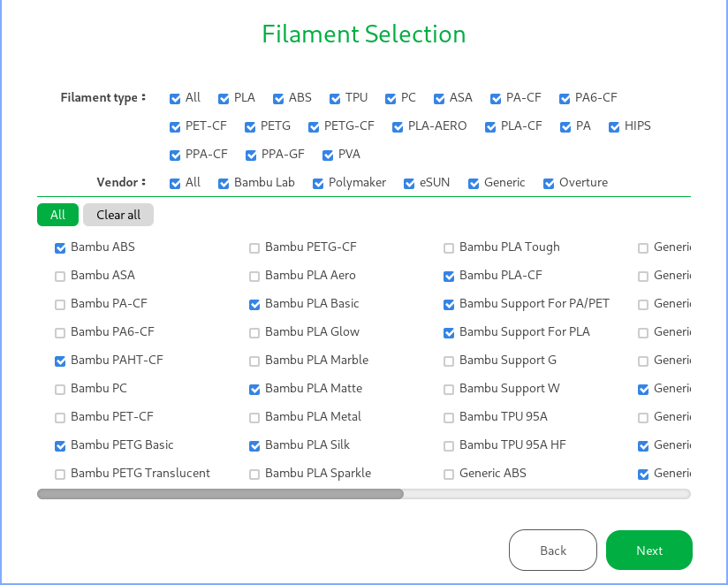Screen dimensions: 728x585
Task: Toggle the HIPS filament type filter
Action: (614, 126)
